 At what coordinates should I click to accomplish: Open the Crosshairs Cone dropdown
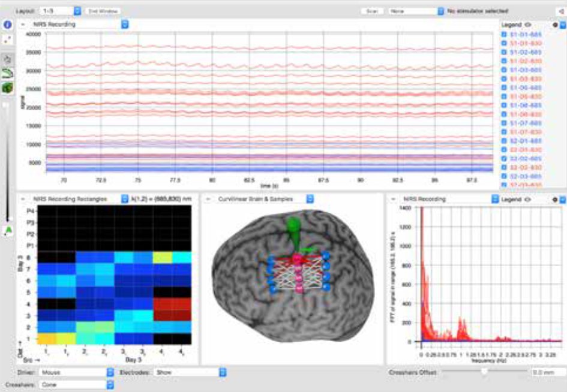pyautogui.click(x=76, y=385)
